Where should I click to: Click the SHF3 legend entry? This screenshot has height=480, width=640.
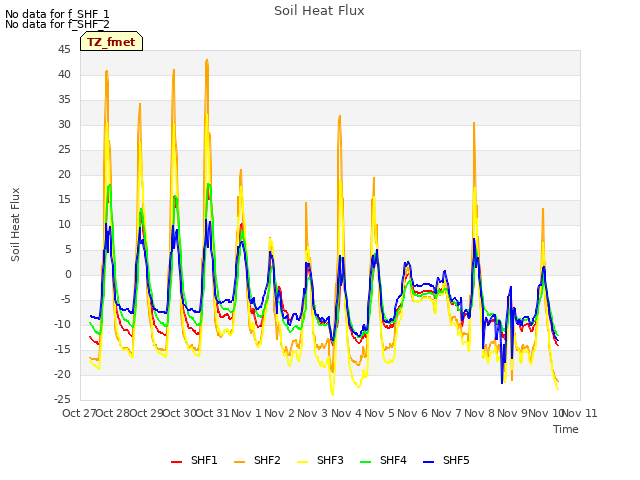pos(320,460)
